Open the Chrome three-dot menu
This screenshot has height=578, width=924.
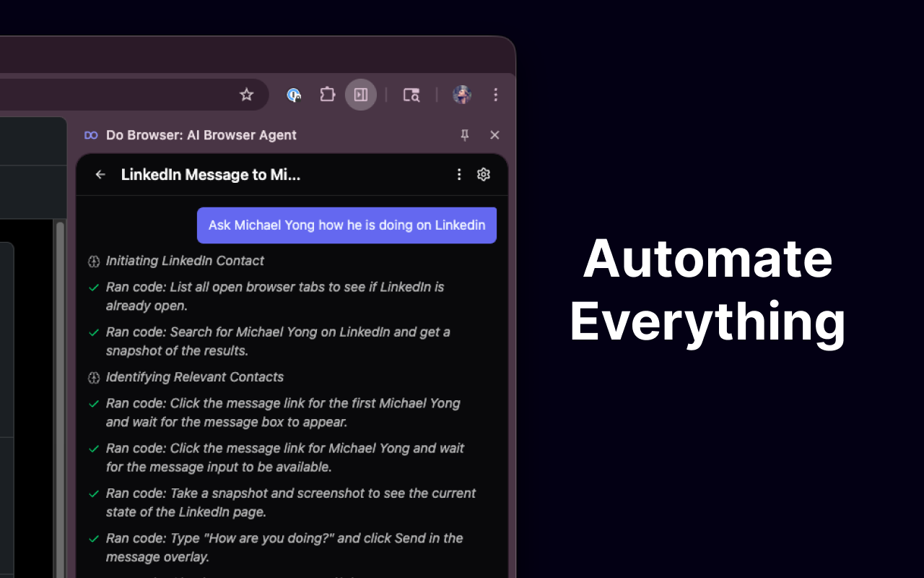(496, 95)
